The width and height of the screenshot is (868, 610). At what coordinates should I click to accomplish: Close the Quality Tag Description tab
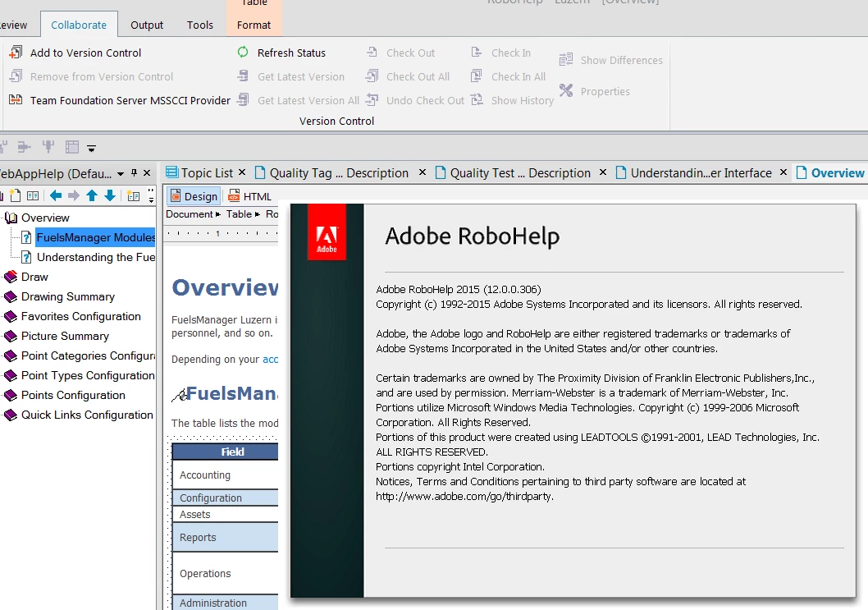[x=423, y=172]
